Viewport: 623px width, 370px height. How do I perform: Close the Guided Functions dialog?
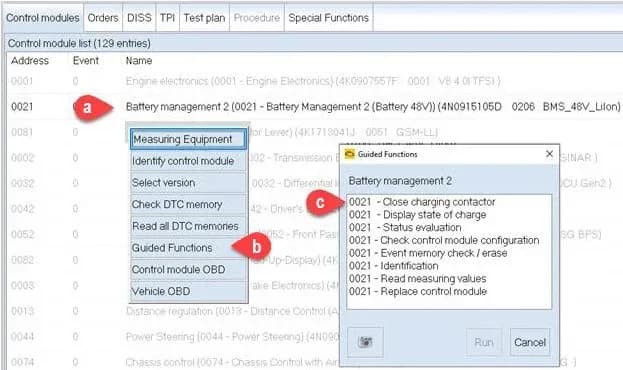549,154
